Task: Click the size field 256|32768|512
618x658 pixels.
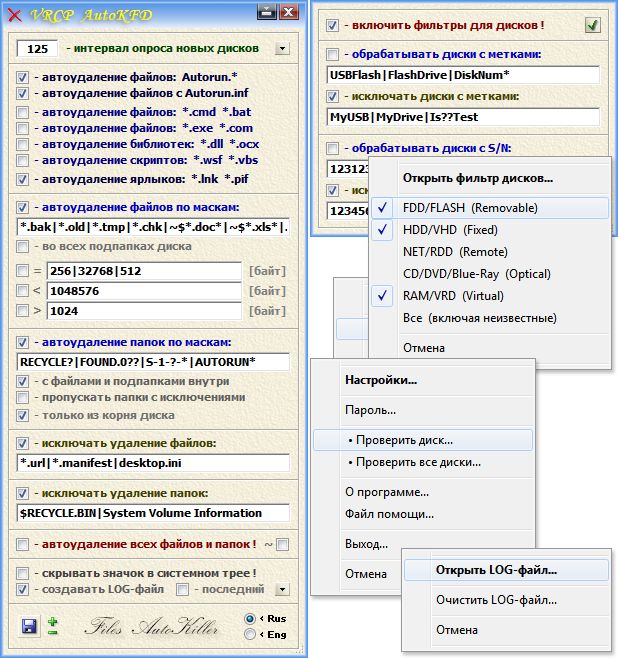Action: pos(144,271)
